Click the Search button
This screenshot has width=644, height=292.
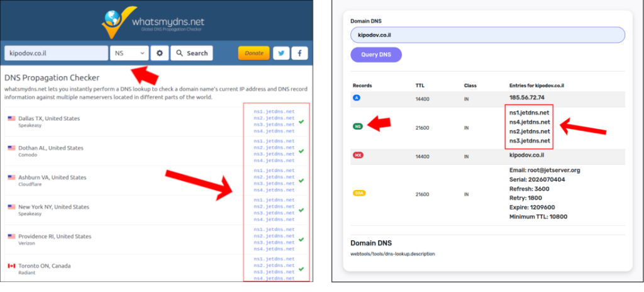(x=192, y=53)
